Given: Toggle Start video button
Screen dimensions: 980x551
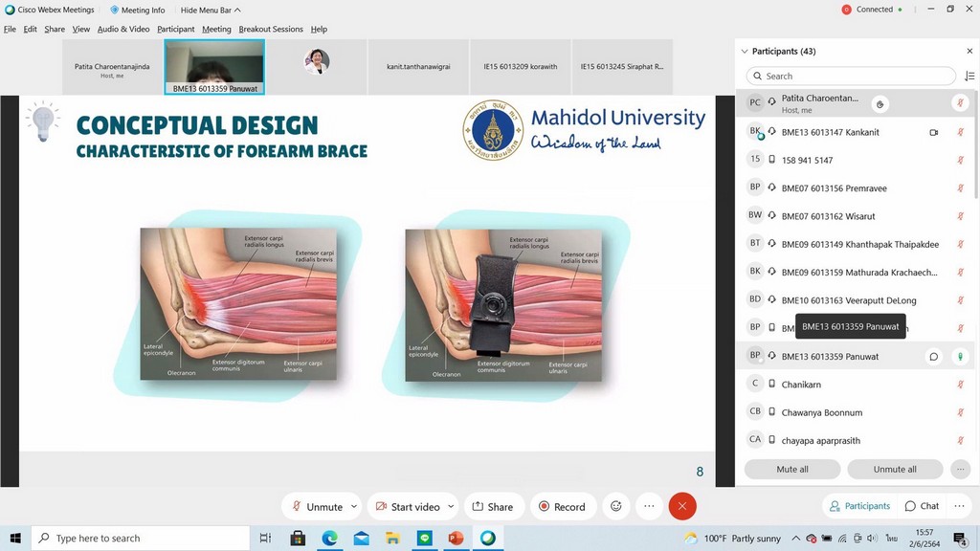Looking at the screenshot, I should point(408,506).
